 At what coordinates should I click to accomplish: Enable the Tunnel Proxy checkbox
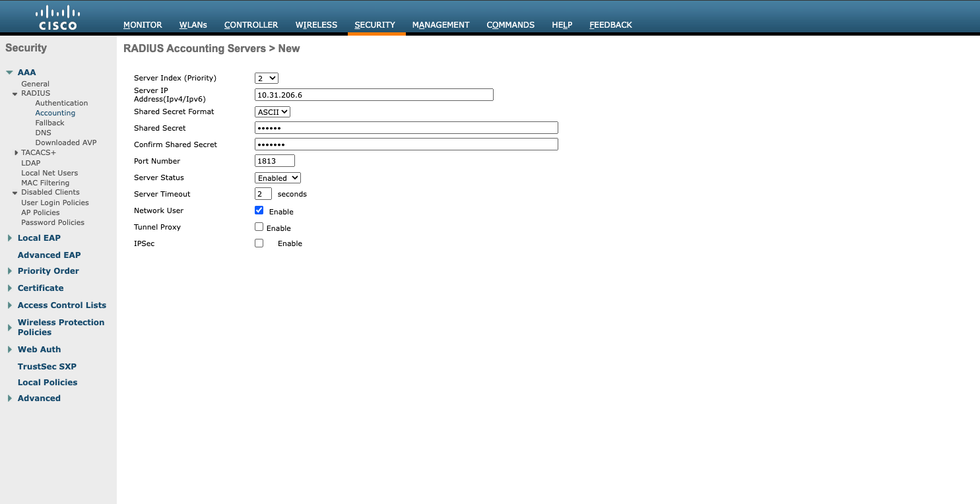[259, 227]
